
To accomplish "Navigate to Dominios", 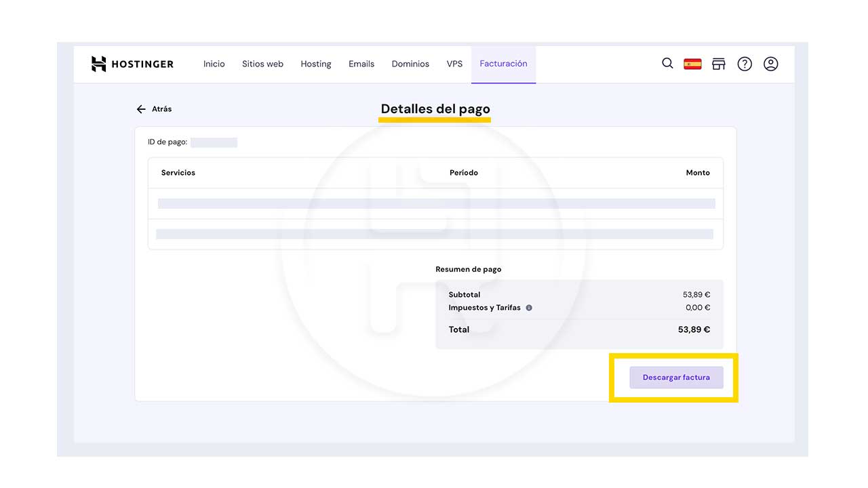I will (410, 64).
